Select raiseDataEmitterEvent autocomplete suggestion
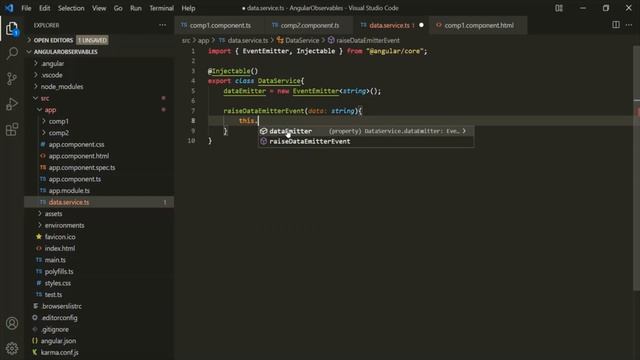640x360 pixels. click(x=366, y=141)
